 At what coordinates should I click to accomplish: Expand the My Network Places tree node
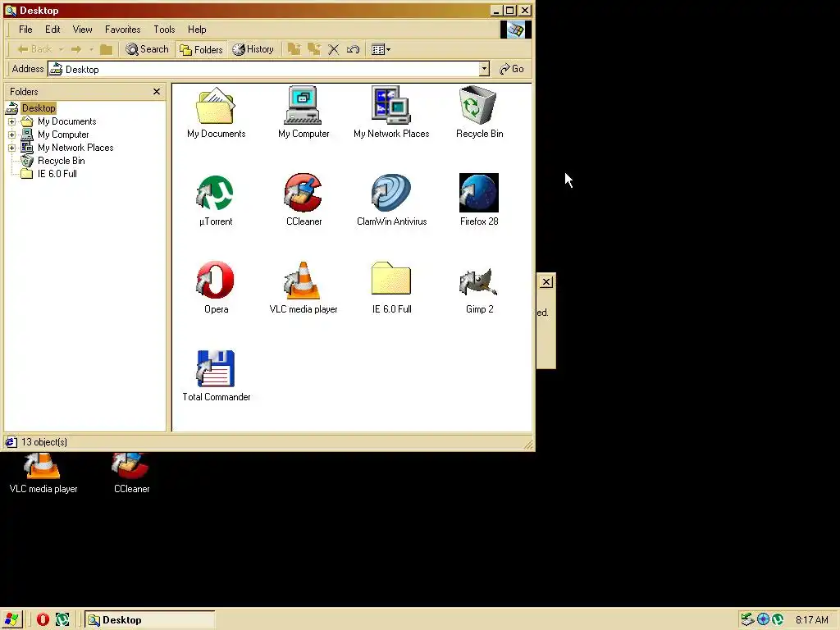(x=11, y=148)
